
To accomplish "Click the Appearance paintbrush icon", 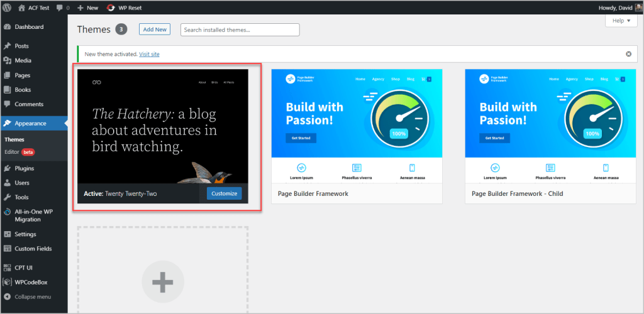I will [x=7, y=123].
